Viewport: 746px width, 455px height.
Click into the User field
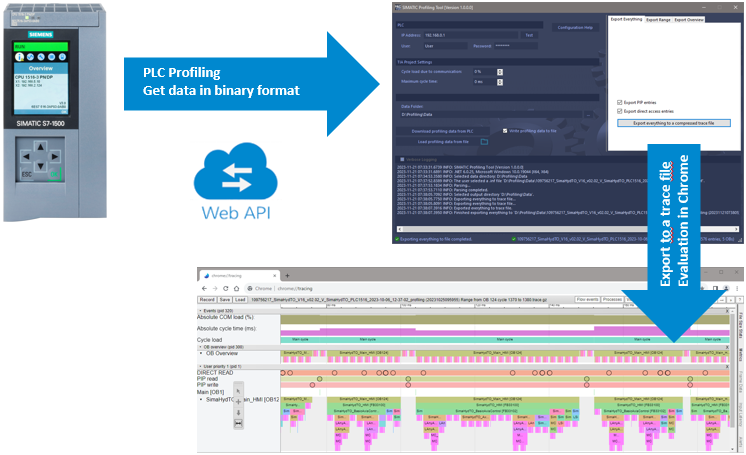pyautogui.click(x=445, y=46)
